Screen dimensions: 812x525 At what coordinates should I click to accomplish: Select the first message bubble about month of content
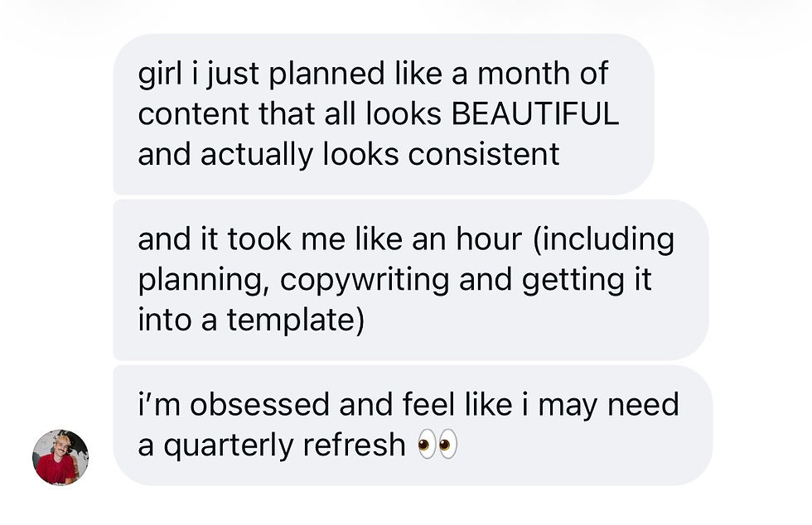(383, 114)
